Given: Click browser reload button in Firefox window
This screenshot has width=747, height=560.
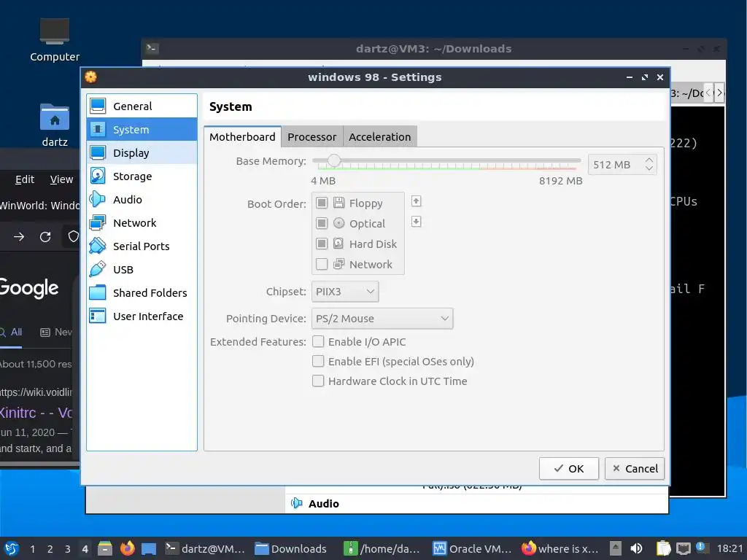Looking at the screenshot, I should (45, 237).
